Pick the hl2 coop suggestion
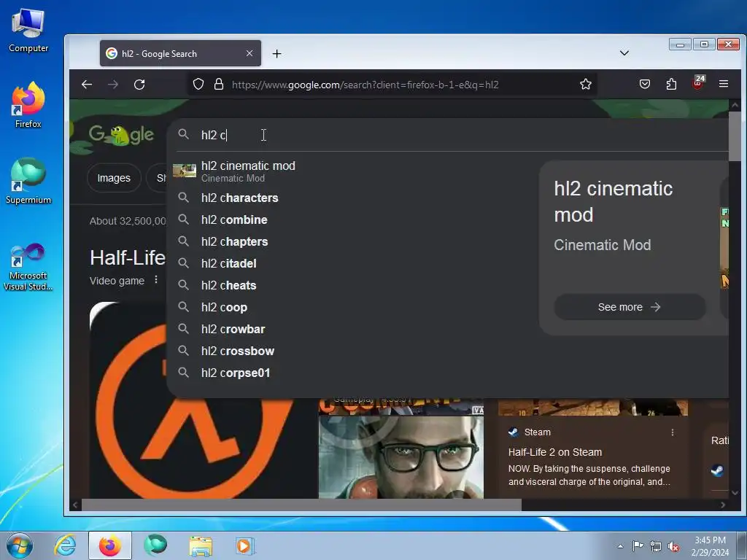The height and width of the screenshot is (560, 747). [352, 307]
